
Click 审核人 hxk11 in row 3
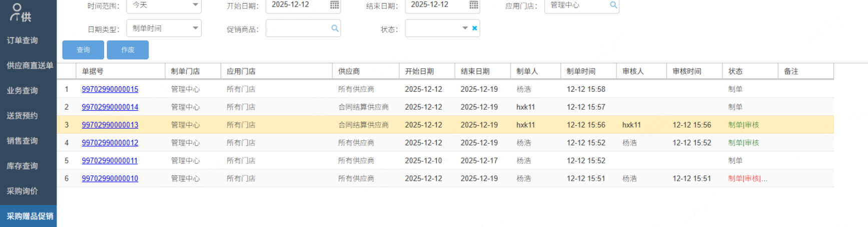tap(631, 125)
